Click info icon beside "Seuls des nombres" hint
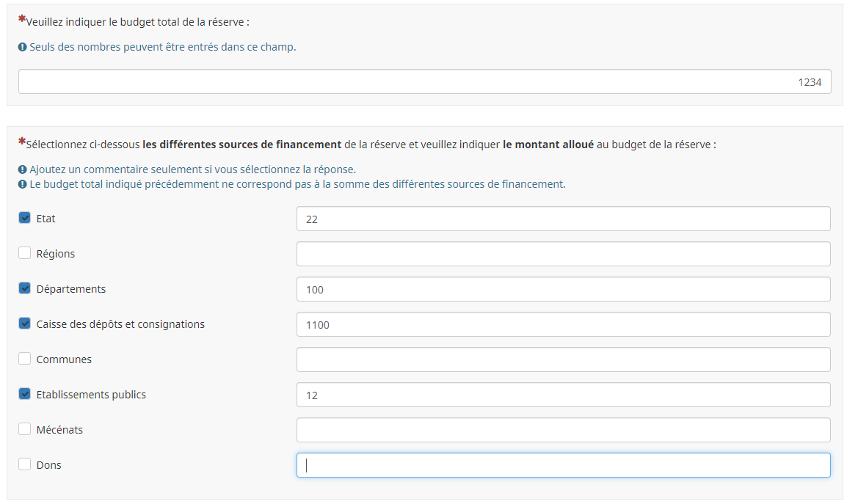Image resolution: width=858 pixels, height=504 pixels. click(23, 47)
